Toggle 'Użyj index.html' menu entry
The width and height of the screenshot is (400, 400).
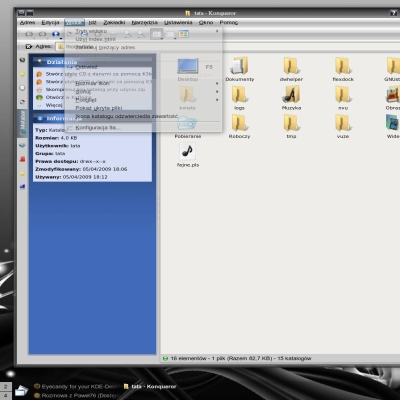pyautogui.click(x=143, y=39)
